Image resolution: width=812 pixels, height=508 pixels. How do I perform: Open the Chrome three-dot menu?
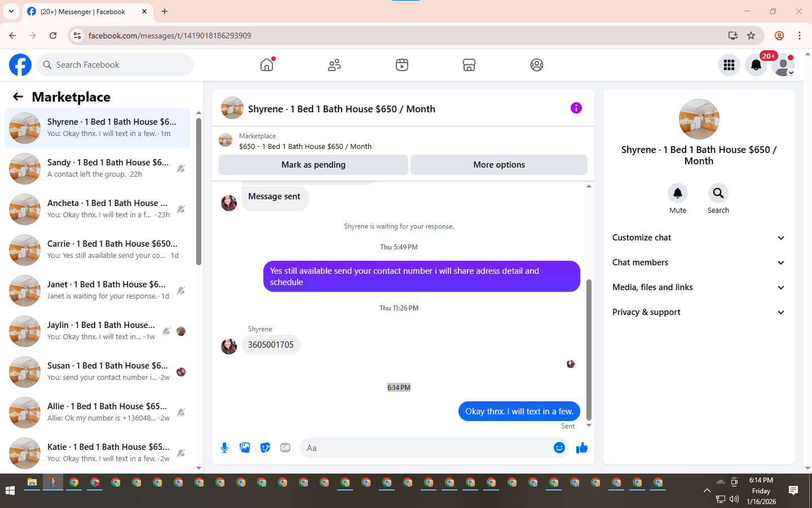pos(800,36)
